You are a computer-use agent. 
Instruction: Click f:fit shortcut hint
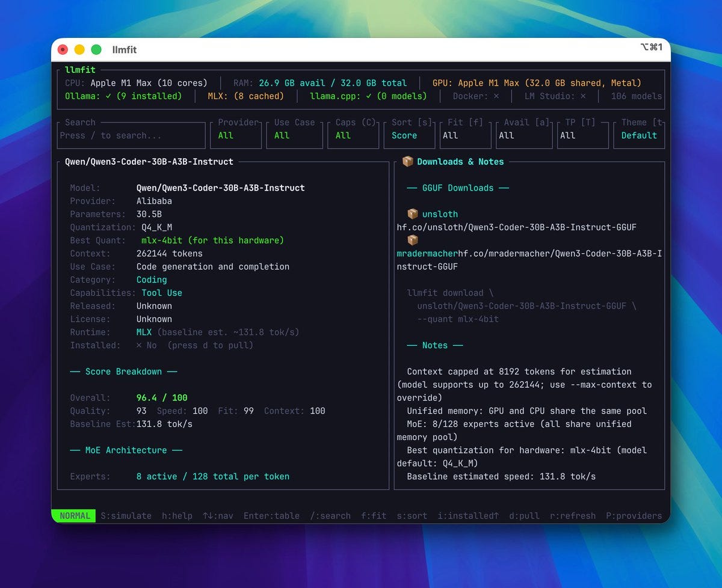[x=374, y=516]
